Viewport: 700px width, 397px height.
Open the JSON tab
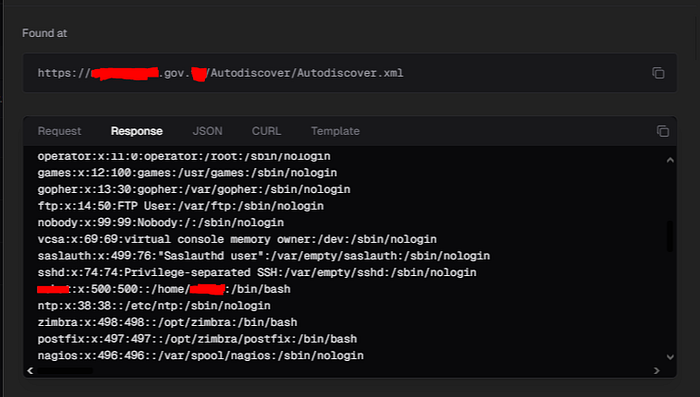coord(207,131)
